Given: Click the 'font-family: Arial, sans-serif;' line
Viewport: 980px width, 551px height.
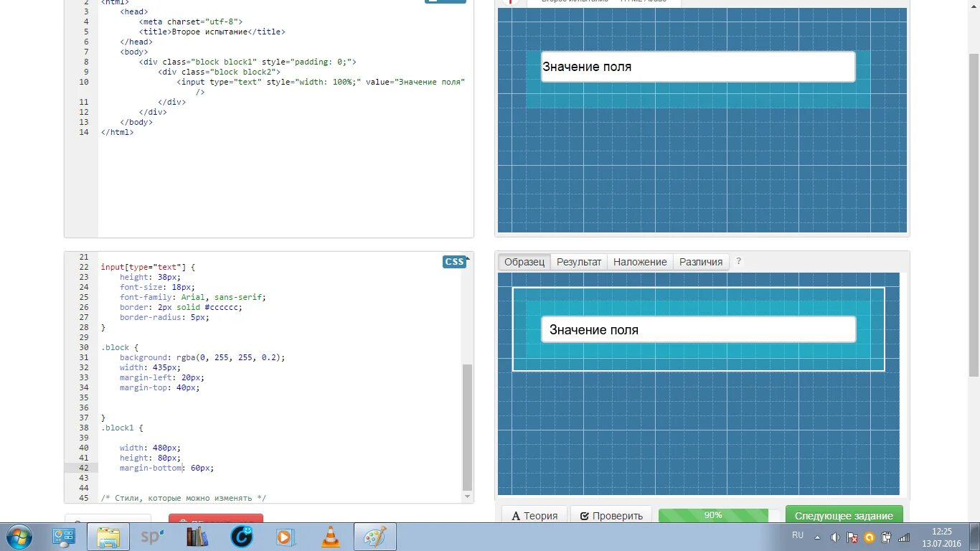Looking at the screenshot, I should [193, 297].
